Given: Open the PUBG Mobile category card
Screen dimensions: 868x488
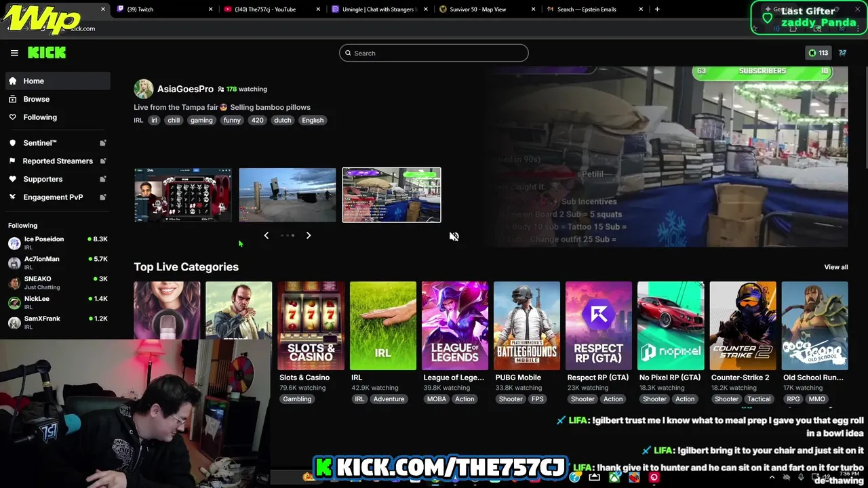Looking at the screenshot, I should 527,326.
